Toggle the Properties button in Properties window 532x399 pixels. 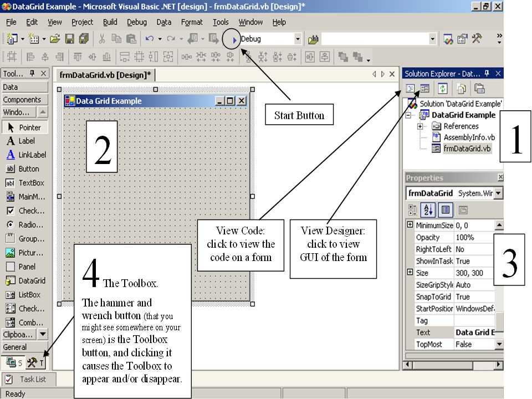coord(446,210)
